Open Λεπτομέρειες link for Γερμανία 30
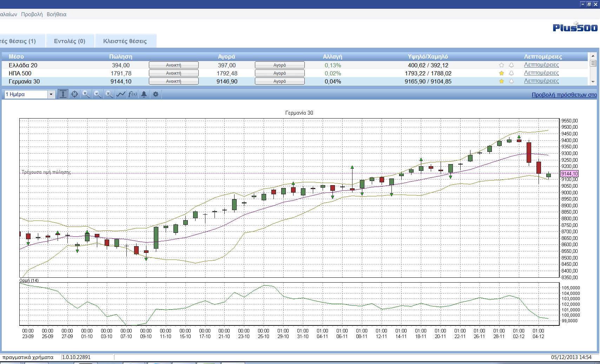Screen dimensions: 600x364 [541, 81]
